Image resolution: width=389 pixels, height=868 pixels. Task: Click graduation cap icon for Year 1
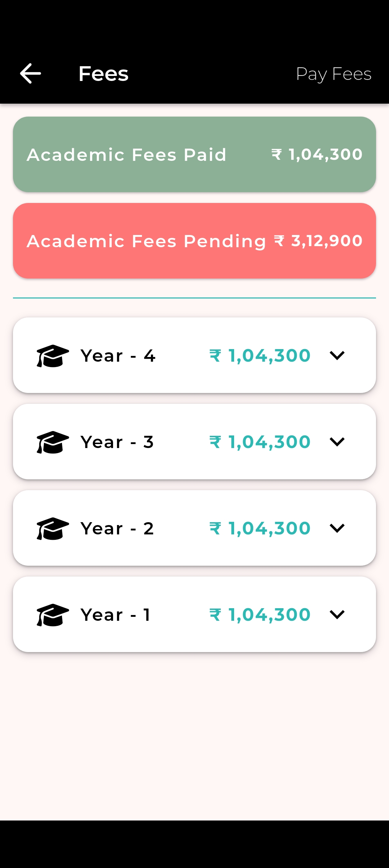tap(53, 615)
